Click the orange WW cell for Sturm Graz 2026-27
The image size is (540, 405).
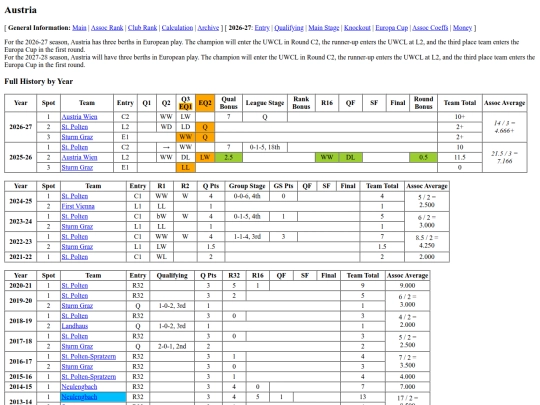(186, 137)
